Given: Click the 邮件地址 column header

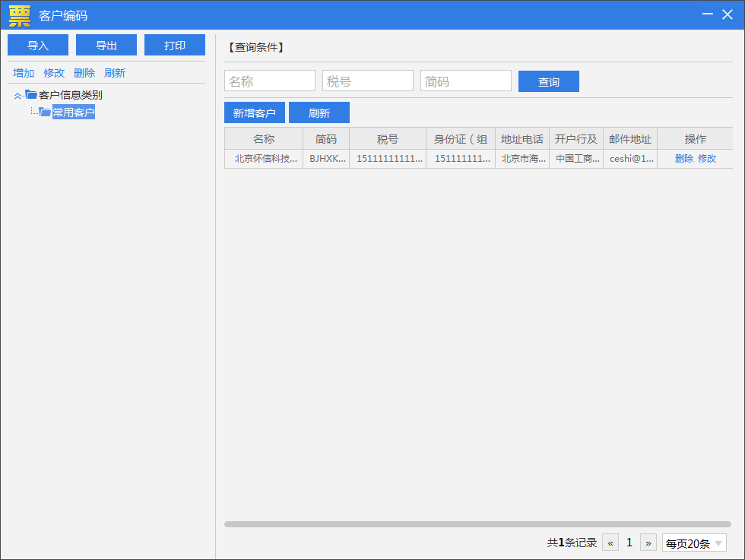Looking at the screenshot, I should click(x=630, y=139).
